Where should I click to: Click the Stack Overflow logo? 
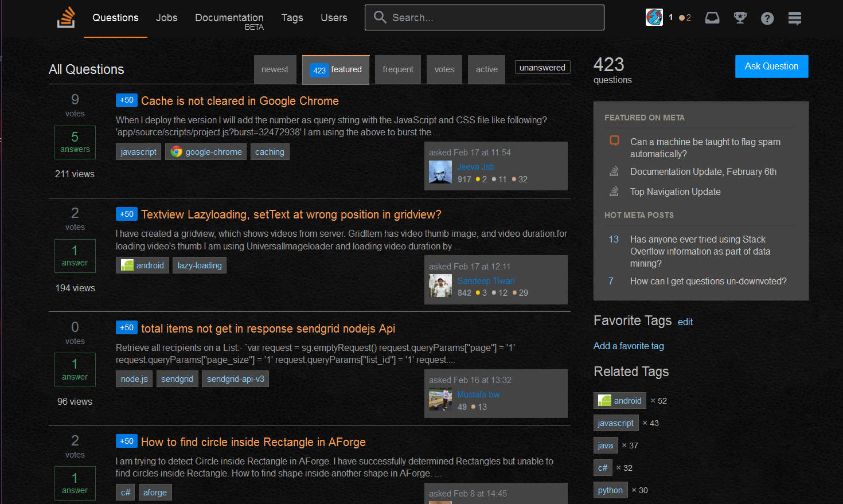(65, 18)
